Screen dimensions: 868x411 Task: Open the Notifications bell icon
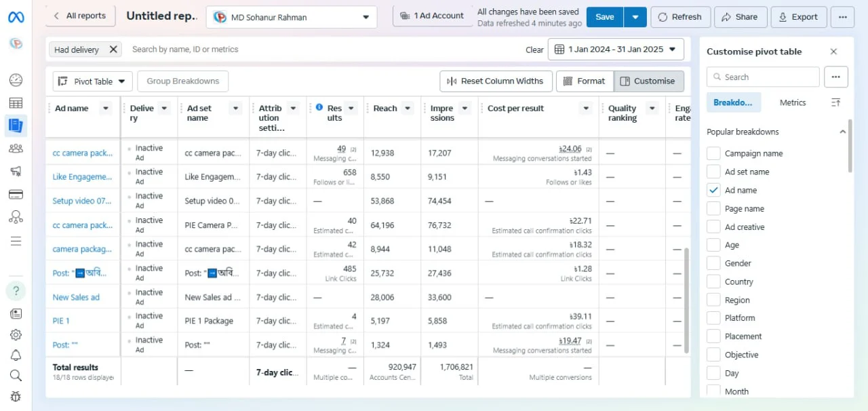tap(16, 355)
